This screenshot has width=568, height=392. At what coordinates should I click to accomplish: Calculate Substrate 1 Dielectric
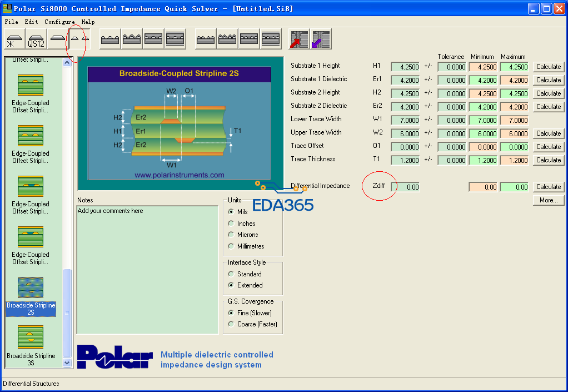tap(549, 80)
